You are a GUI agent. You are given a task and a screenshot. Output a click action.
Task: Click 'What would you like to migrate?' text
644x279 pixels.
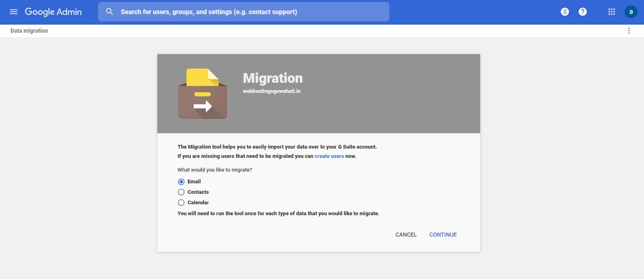(215, 170)
